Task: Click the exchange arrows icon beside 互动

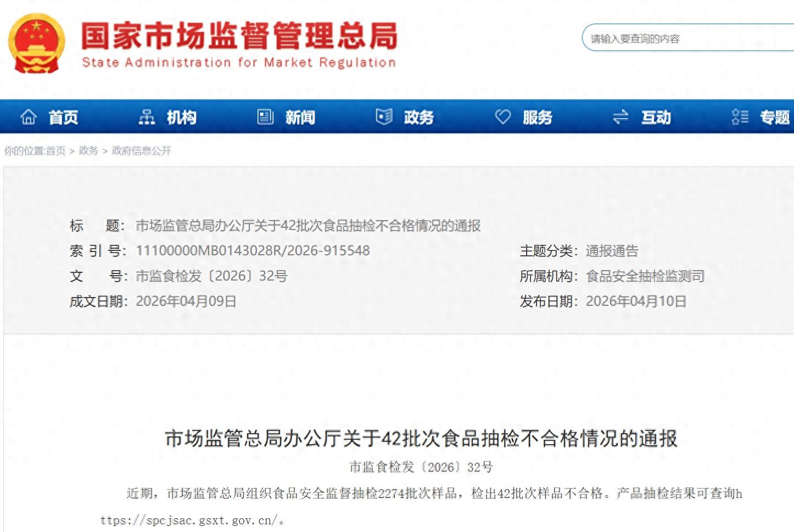Action: coord(620,117)
